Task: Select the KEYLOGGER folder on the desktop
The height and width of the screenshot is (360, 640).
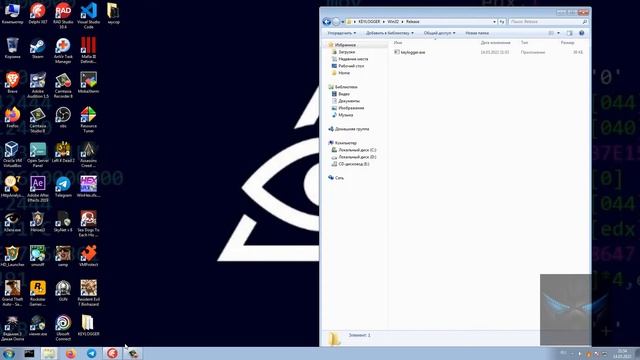Action: pyautogui.click(x=89, y=325)
